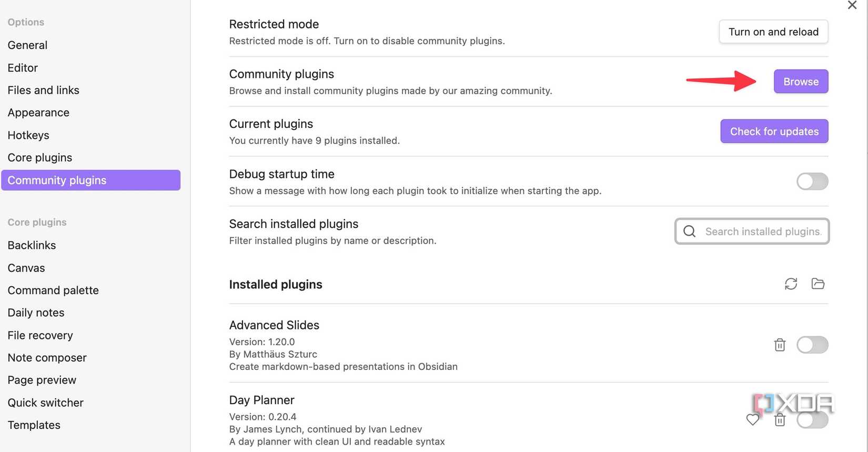Delete the Advanced Slides plugin
868x452 pixels.
click(780, 345)
